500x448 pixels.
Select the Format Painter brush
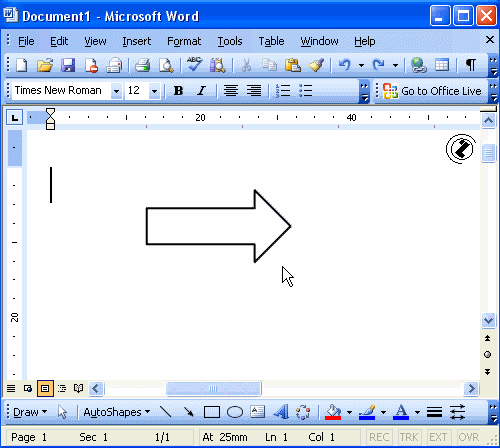[x=316, y=65]
